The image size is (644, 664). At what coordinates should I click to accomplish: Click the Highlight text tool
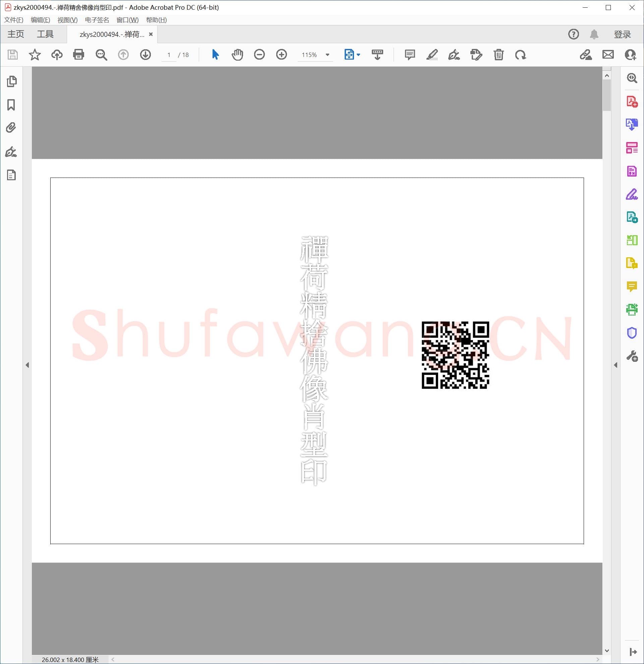point(432,55)
